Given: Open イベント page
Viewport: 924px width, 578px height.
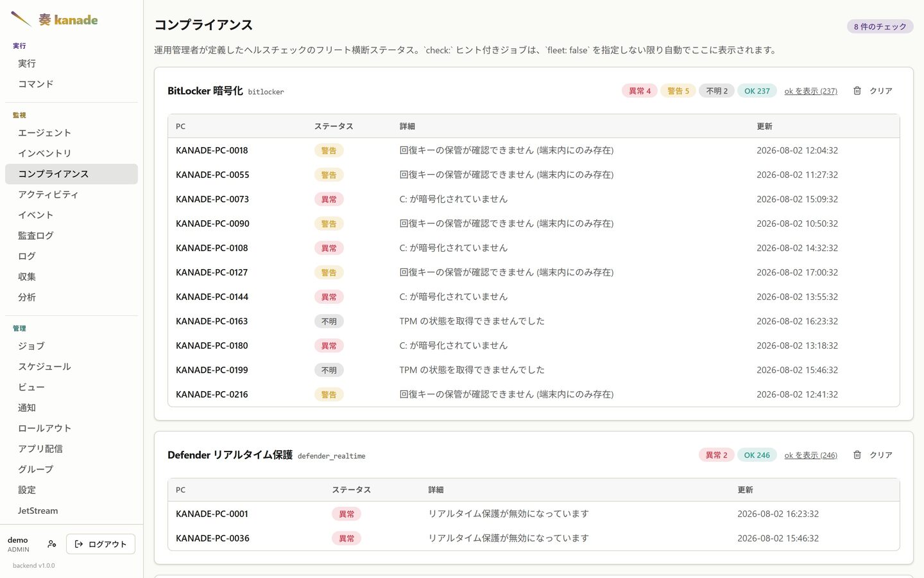Looking at the screenshot, I should pos(71,215).
